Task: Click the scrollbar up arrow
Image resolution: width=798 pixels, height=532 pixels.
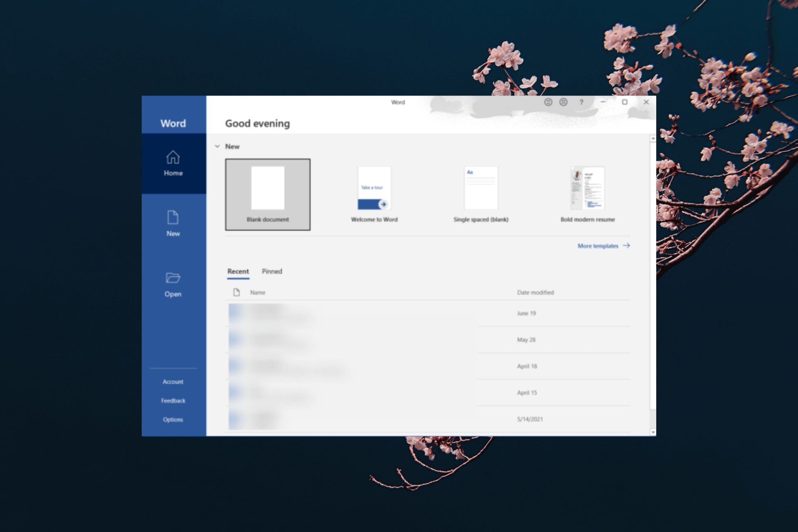Action: coord(653,138)
